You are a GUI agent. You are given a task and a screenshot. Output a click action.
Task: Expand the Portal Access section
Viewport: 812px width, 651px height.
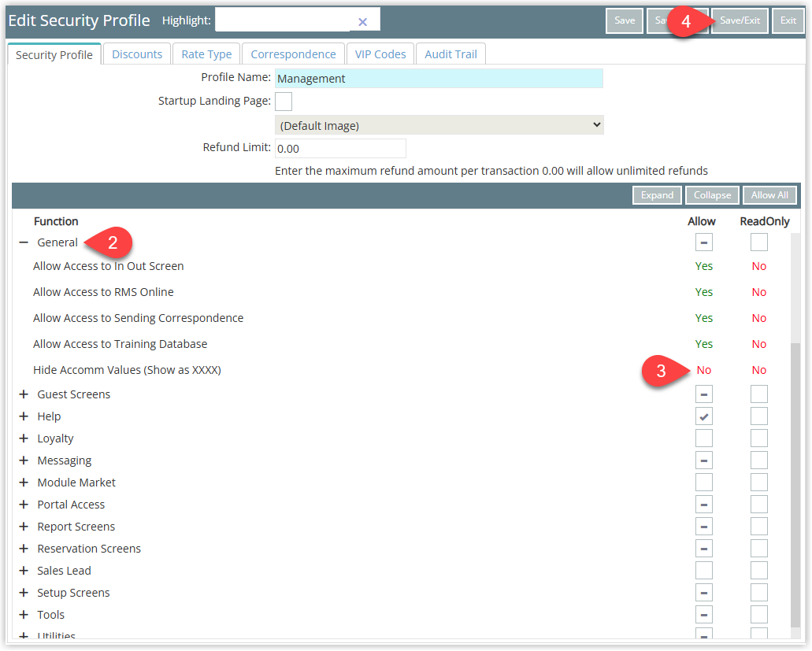(24, 505)
